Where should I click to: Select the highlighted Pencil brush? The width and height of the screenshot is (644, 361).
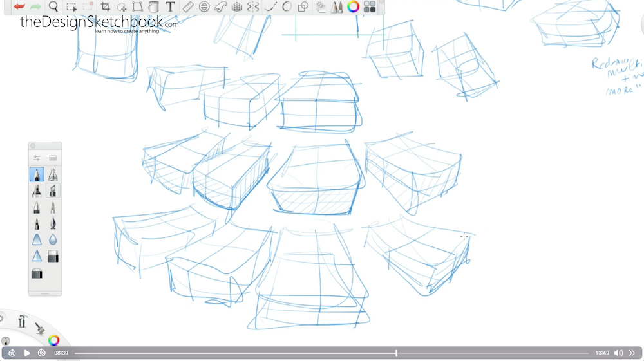(37, 174)
